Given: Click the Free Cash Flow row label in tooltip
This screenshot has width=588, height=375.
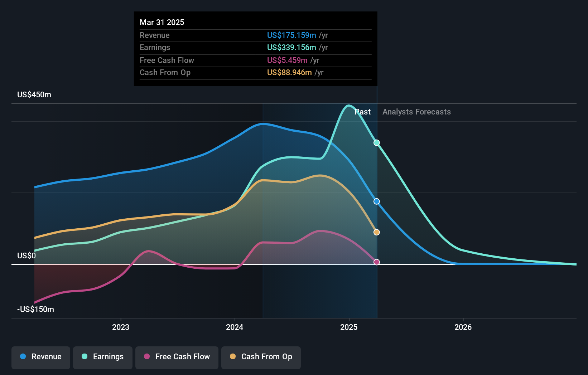Looking at the screenshot, I should pos(167,60).
